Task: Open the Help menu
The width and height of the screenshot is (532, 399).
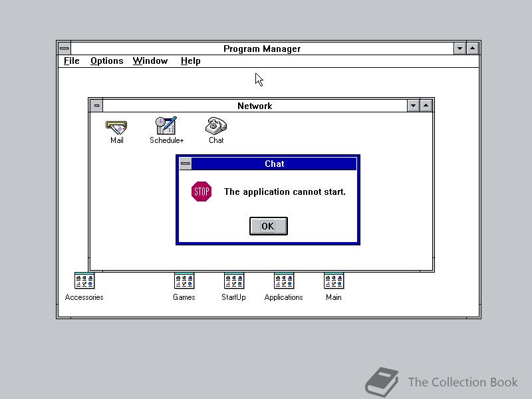Action: tap(191, 61)
